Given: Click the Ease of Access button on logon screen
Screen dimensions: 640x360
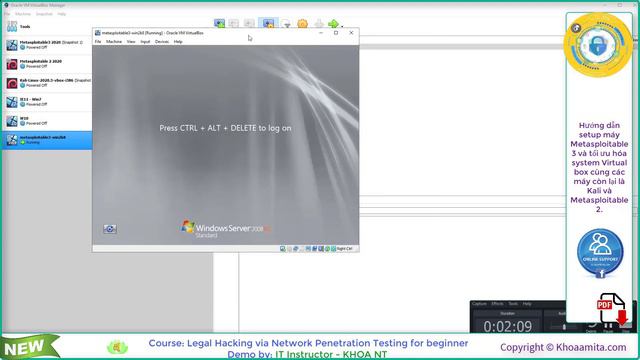Looking at the screenshot, I should (x=110, y=229).
